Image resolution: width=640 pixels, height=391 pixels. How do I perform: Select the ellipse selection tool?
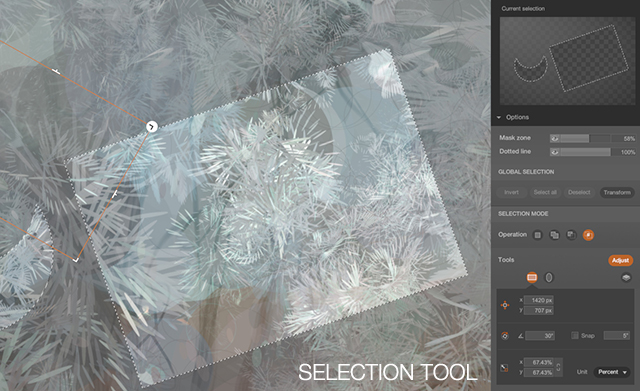point(549,278)
